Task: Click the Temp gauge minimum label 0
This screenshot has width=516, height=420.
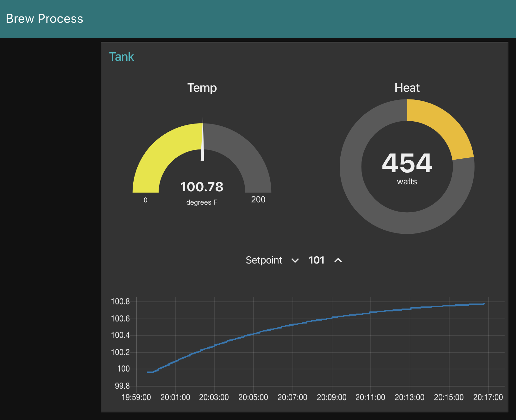Action: 146,200
